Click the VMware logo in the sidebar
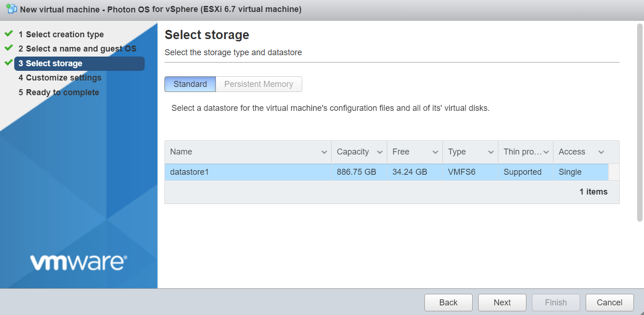Image resolution: width=644 pixels, height=315 pixels. pos(79,262)
